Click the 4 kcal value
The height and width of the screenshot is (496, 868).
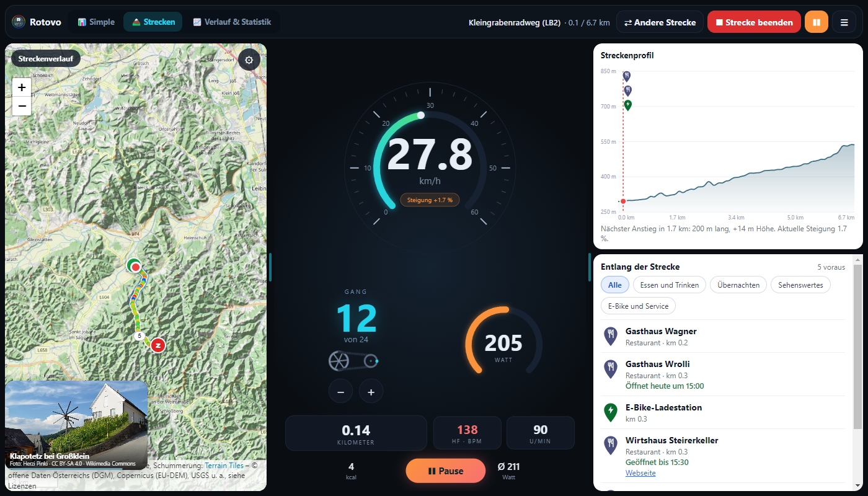pos(351,471)
